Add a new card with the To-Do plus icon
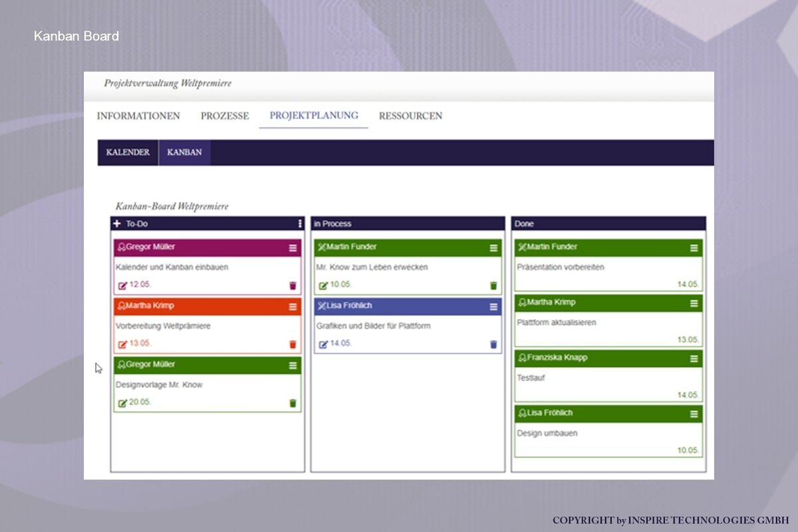This screenshot has height=532, width=798. pyautogui.click(x=117, y=224)
